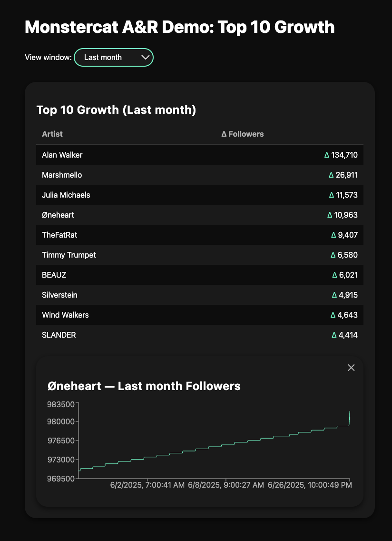Click the 134,710 followers delta value

click(x=341, y=155)
